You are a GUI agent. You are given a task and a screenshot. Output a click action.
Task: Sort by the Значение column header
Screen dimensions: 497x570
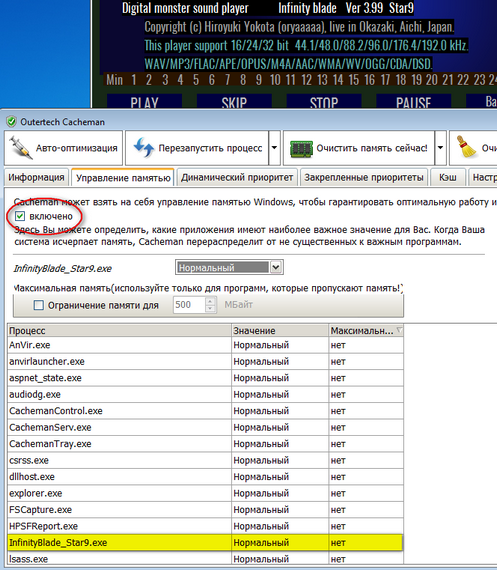(x=280, y=330)
